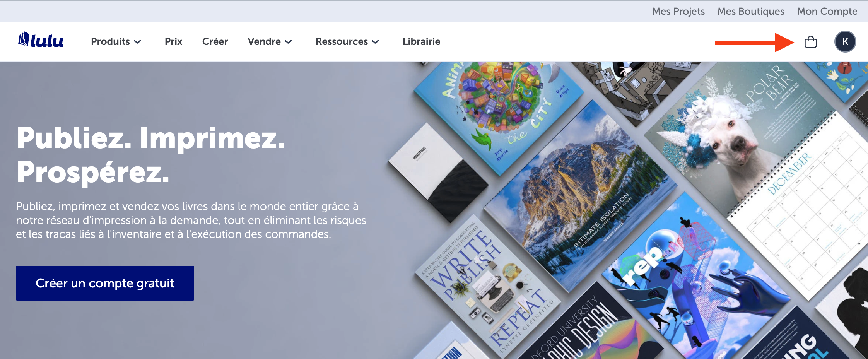Expand the Vendre dropdown chevron
Viewport: 868px width, 359px height.
pos(288,42)
